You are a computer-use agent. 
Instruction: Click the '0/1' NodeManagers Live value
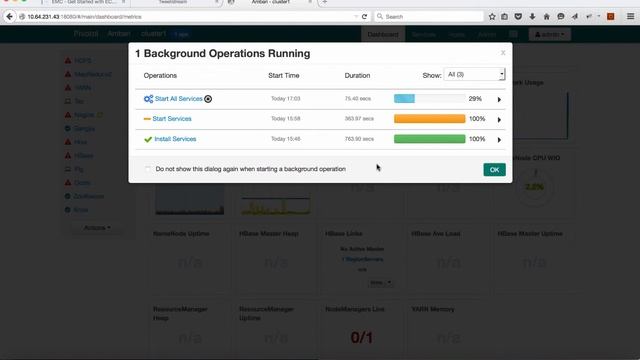click(361, 338)
